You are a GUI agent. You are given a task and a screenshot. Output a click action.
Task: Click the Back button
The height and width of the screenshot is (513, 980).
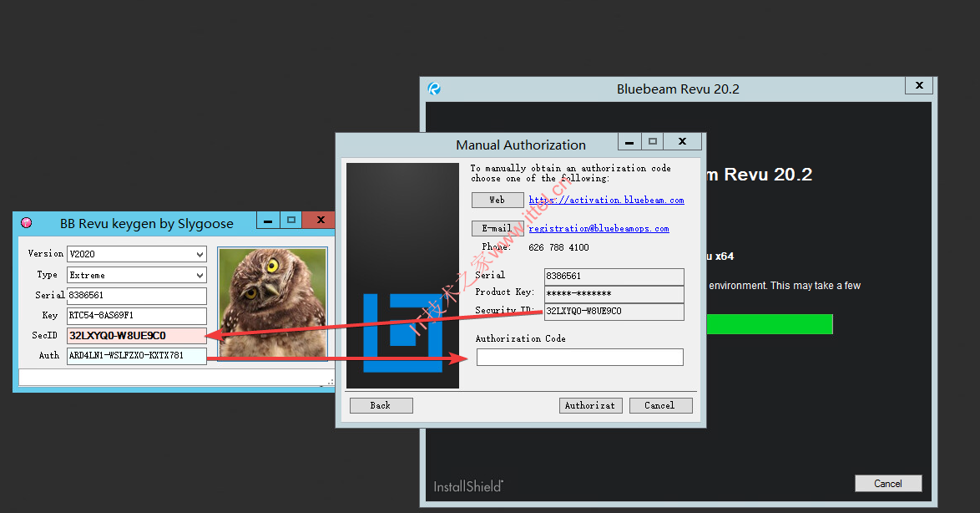tap(381, 405)
